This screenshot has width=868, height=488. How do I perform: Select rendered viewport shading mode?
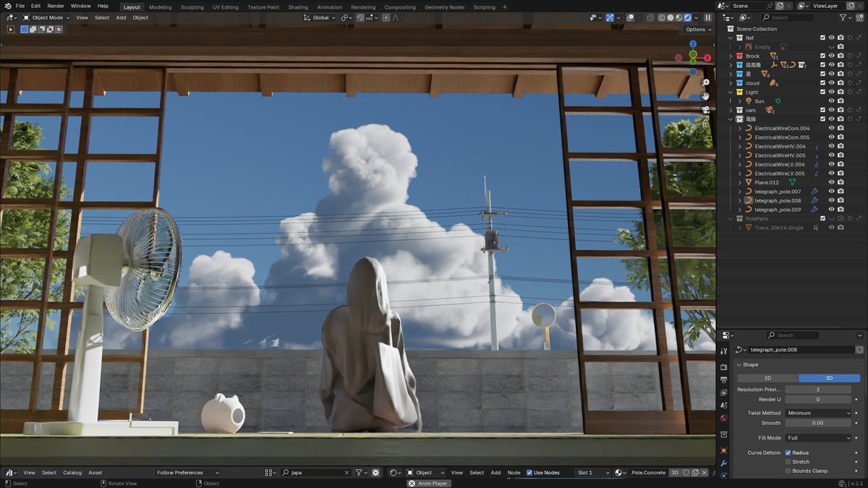pos(687,17)
